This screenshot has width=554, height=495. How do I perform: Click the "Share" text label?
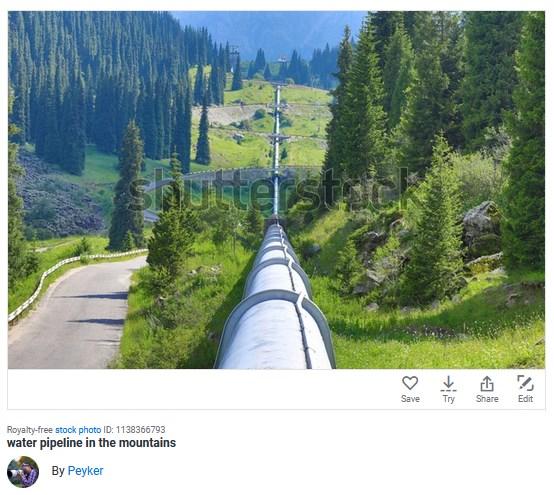coord(487,399)
